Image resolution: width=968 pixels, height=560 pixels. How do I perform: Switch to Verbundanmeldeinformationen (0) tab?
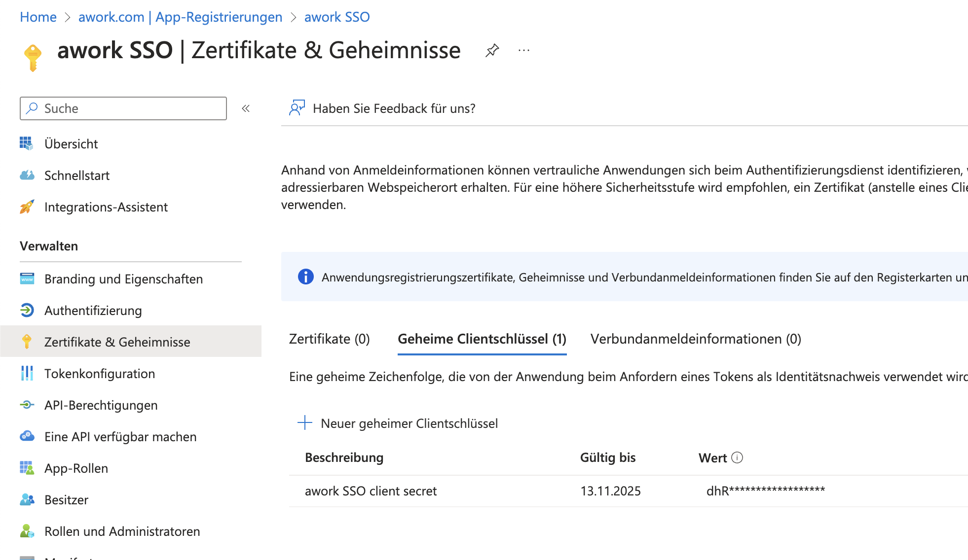click(x=696, y=339)
